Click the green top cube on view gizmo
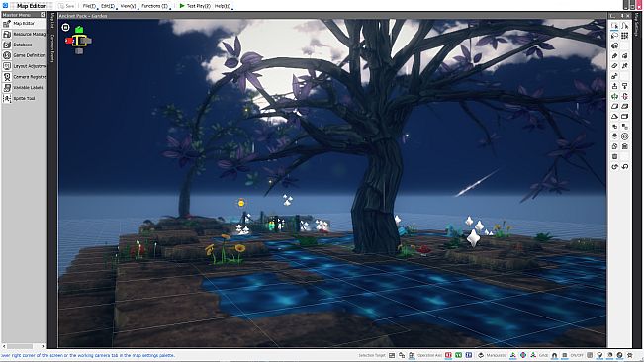This screenshot has width=644, height=362. pyautogui.click(x=79, y=30)
